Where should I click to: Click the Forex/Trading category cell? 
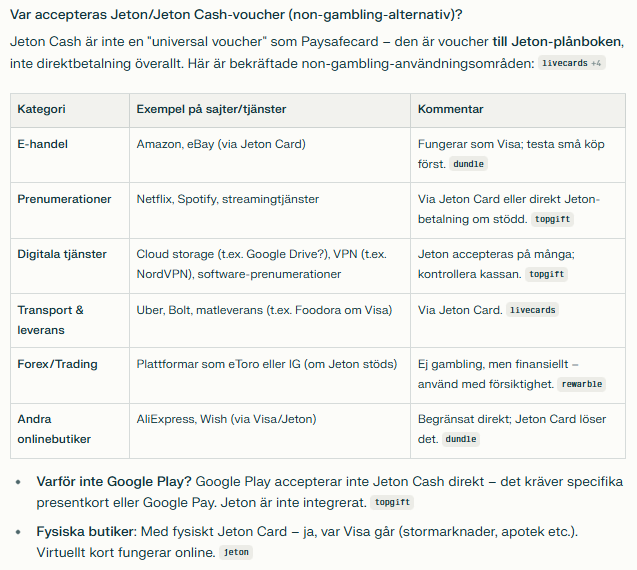tap(70, 375)
